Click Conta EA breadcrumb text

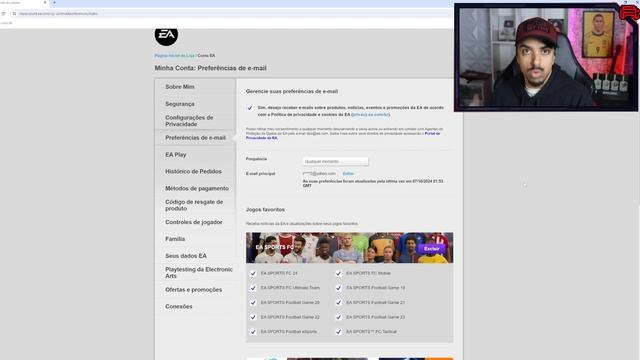coord(206,56)
